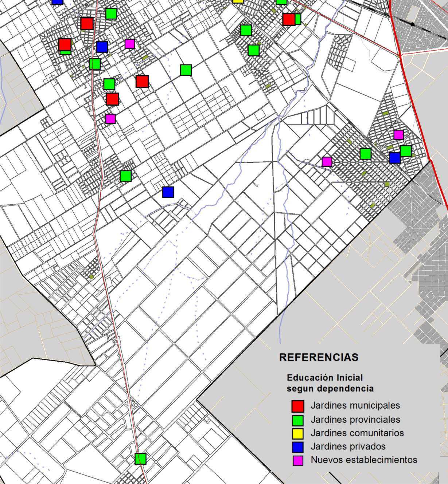Click the black dot on the top-right rail line
The width and height of the screenshot is (448, 484).
point(412,24)
